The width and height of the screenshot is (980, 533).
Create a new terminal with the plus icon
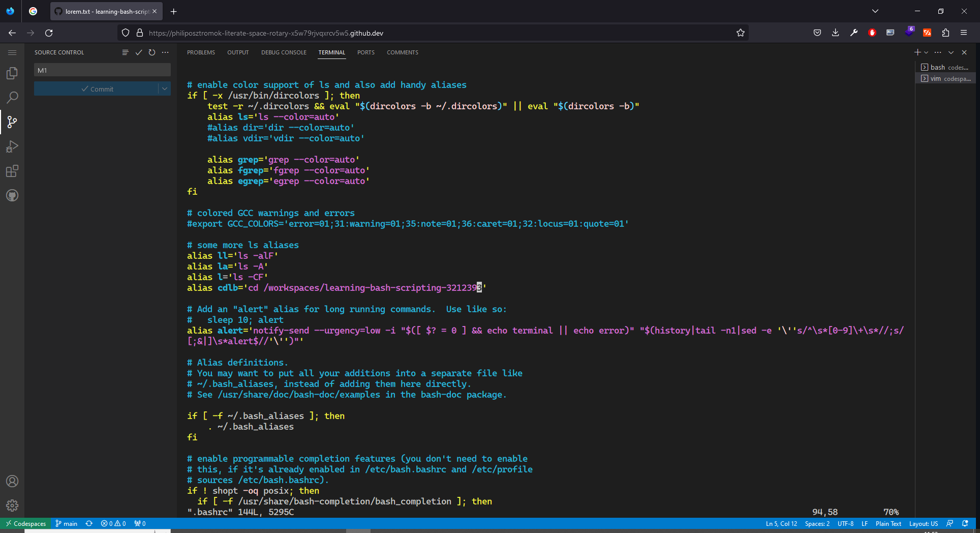[x=917, y=52]
